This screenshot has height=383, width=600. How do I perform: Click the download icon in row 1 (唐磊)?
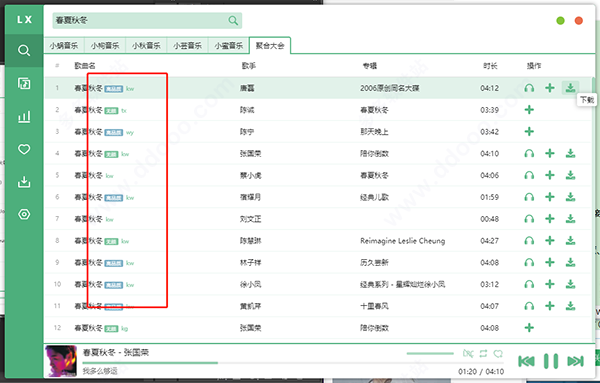click(x=570, y=88)
